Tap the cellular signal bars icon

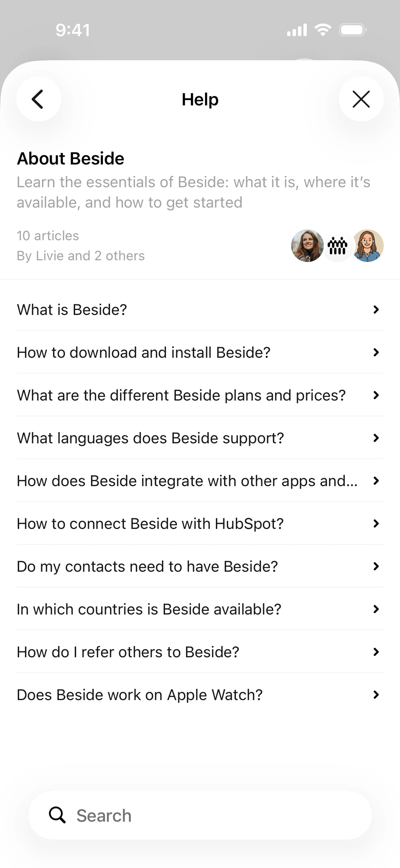point(297,30)
